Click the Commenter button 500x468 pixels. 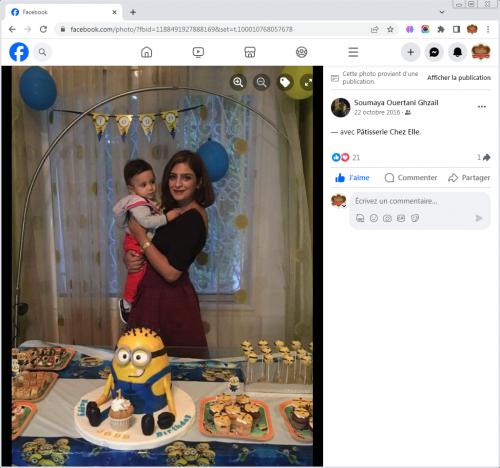pos(411,178)
